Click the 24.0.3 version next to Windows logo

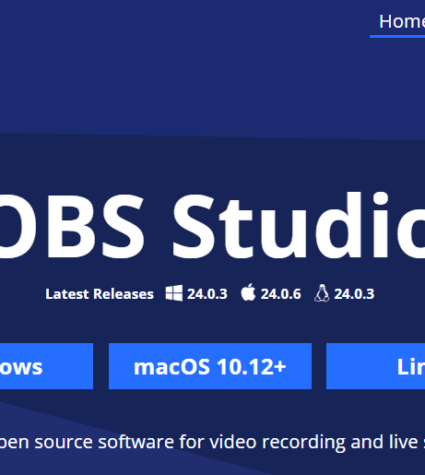[207, 294]
